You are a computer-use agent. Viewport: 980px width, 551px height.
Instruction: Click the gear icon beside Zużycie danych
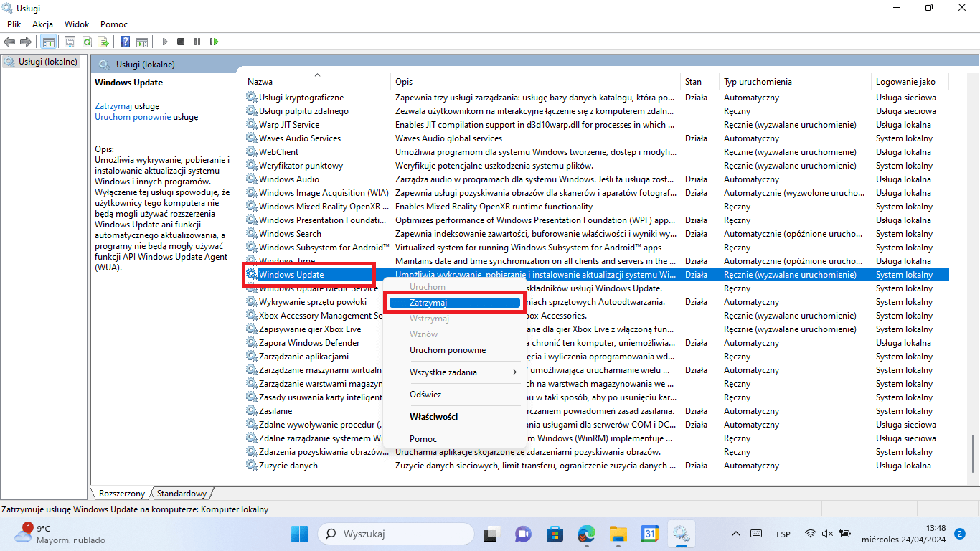[x=251, y=466]
